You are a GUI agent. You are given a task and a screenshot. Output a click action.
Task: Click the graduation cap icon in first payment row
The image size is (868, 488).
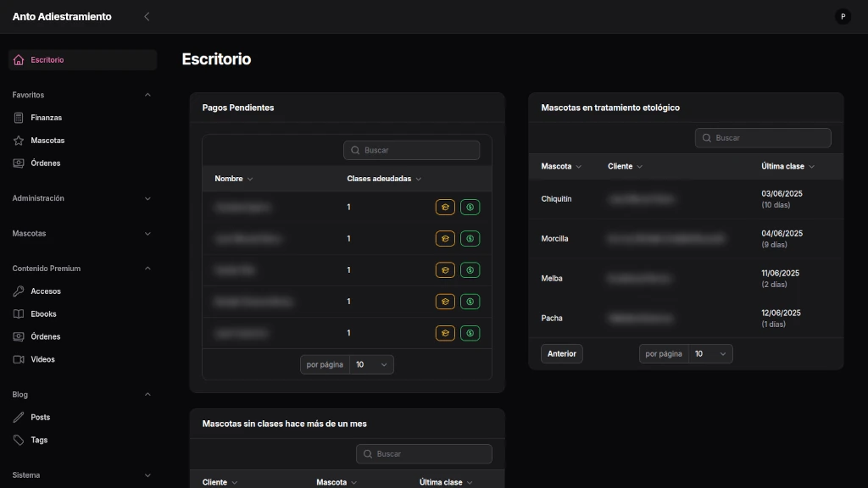click(445, 208)
